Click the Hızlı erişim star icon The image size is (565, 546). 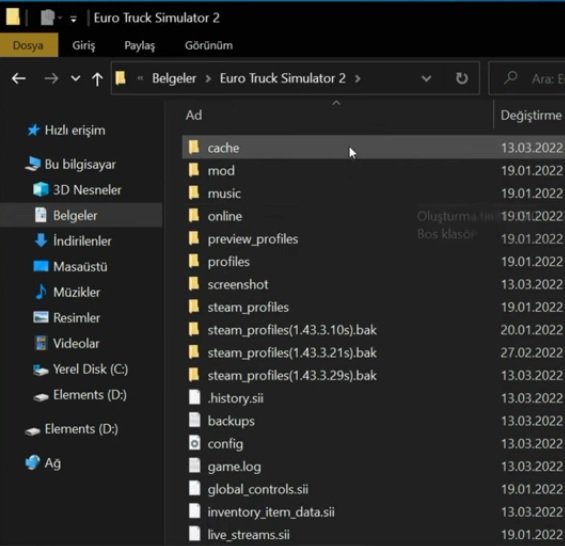point(33,130)
